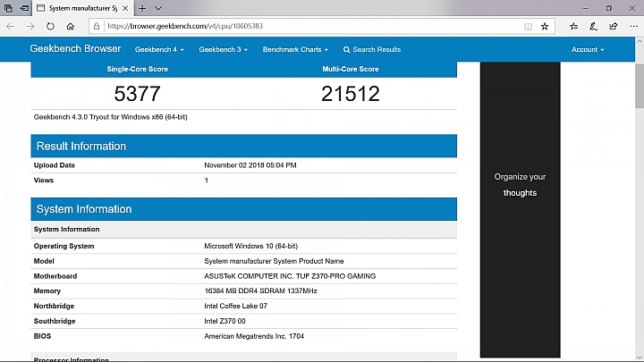Image resolution: width=644 pixels, height=362 pixels.
Task: Click the padlock site security icon
Action: coord(97,26)
